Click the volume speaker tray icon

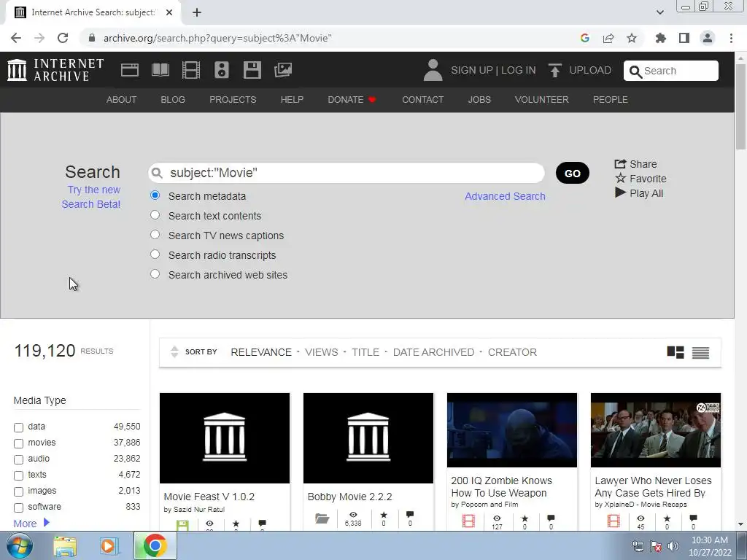point(673,546)
